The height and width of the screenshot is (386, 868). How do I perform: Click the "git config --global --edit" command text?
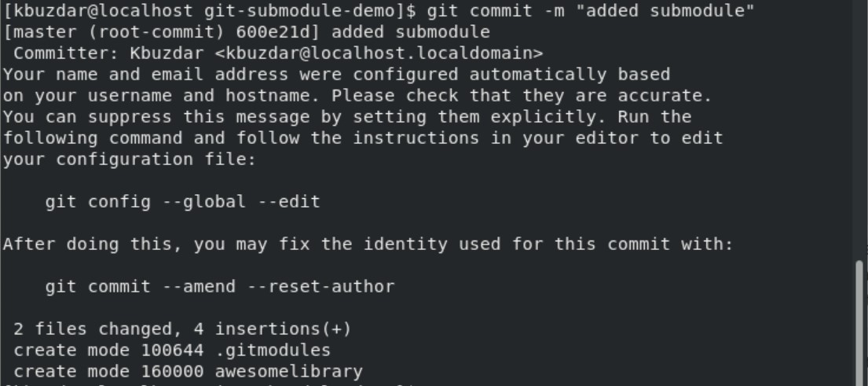182,202
